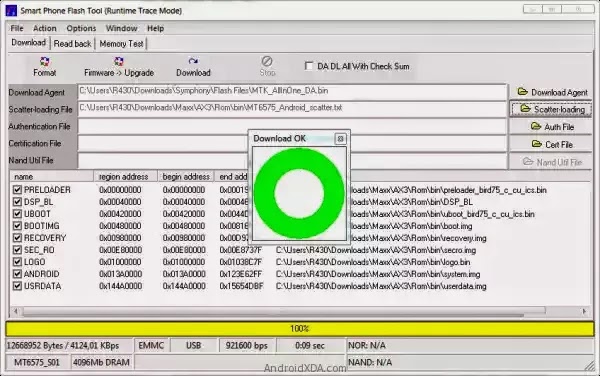Click the Smart Phone Flash Tool title icon

point(11,10)
